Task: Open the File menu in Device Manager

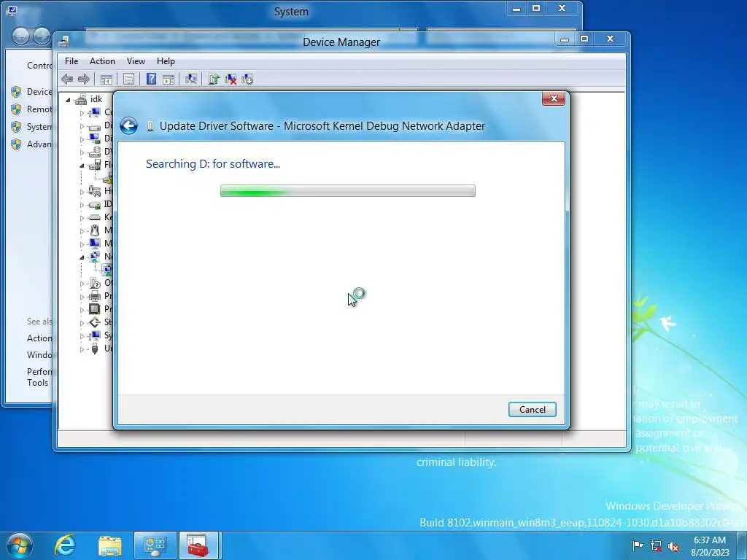Action: point(71,61)
